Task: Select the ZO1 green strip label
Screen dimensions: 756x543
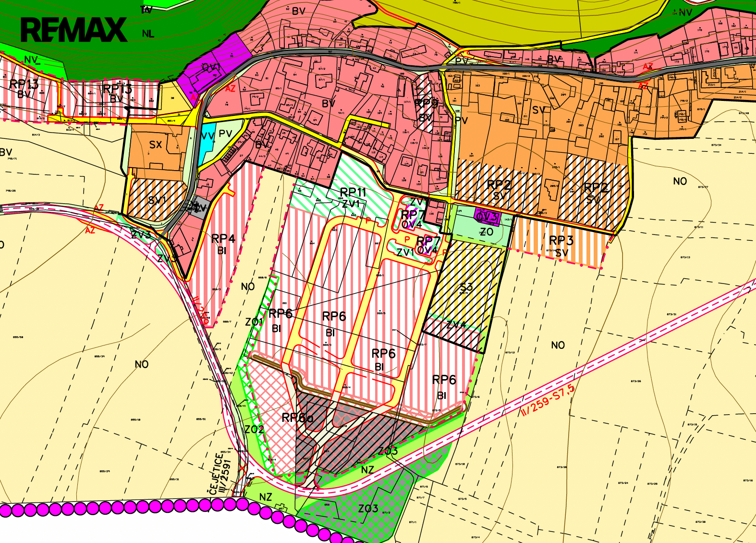Action: click(254, 321)
